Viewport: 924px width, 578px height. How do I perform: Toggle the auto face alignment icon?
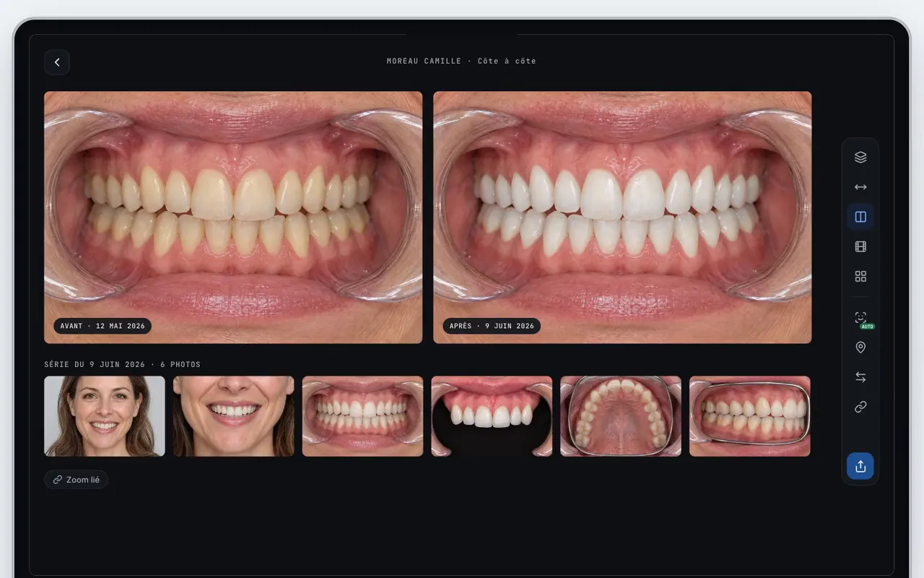coord(860,318)
